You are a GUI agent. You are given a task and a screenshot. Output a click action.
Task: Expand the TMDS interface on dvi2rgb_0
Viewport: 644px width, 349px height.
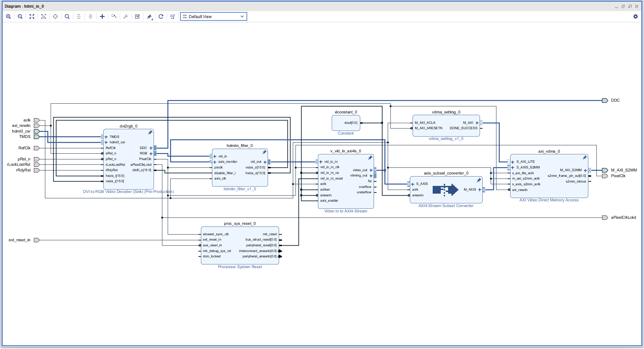(106, 137)
